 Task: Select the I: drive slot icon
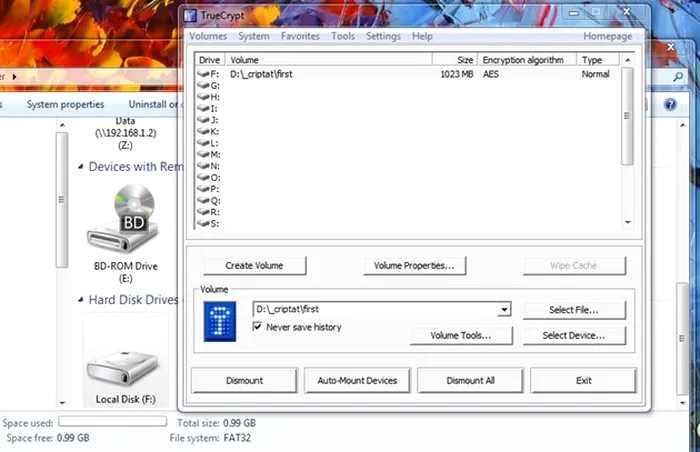[x=203, y=108]
